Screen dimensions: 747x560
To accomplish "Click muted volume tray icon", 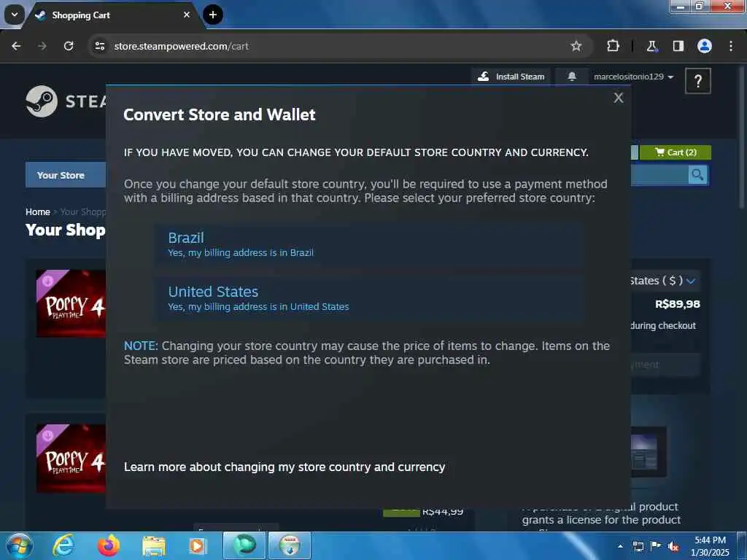I will coord(673,546).
